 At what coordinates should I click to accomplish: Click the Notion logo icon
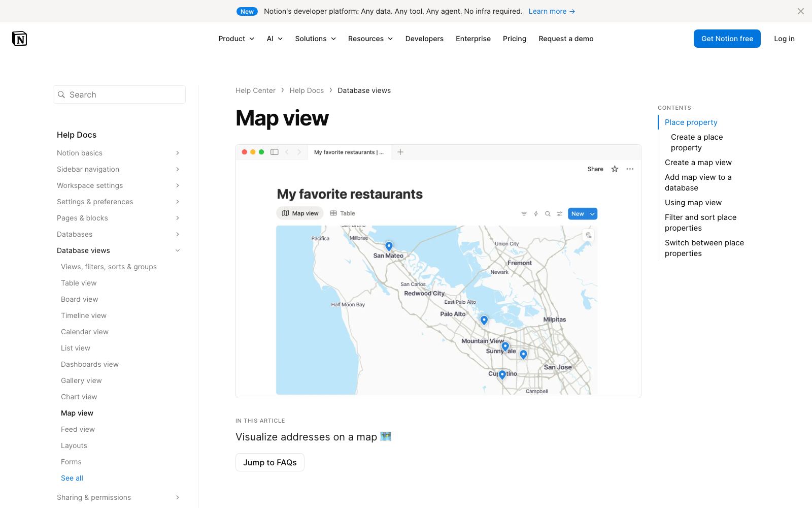click(19, 39)
